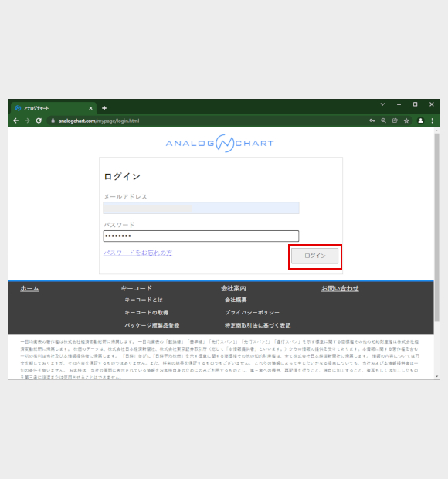Viewport: 448px width, 479px height.
Task: Open the キーコードとは footer link
Action: click(144, 300)
